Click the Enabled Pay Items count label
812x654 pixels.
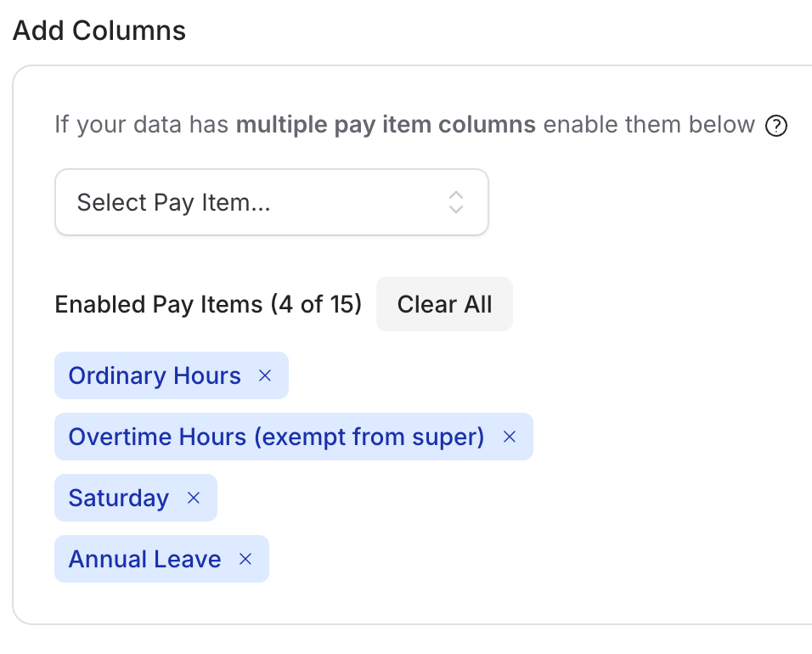208,304
